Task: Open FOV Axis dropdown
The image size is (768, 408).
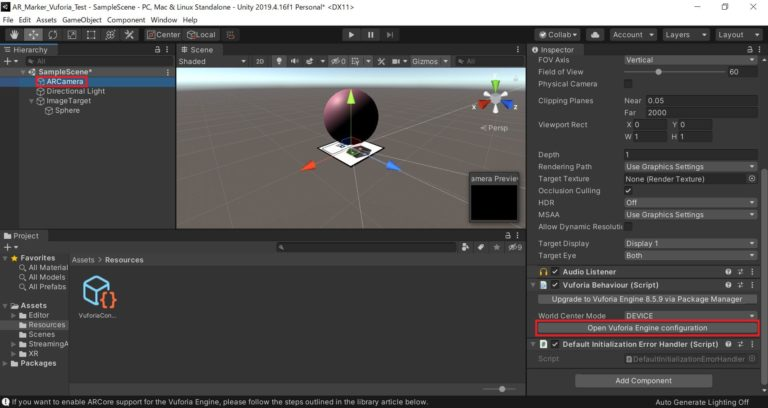Action: click(x=691, y=60)
